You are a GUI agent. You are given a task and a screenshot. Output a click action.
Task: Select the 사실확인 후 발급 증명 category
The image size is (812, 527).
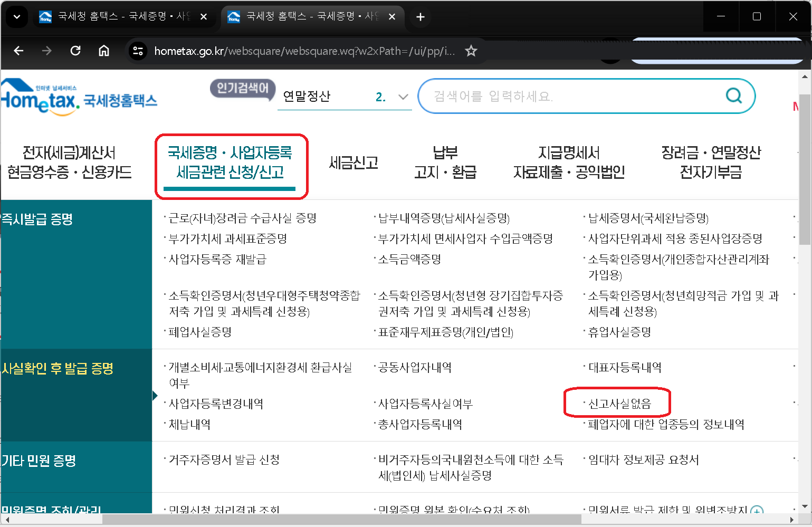click(x=57, y=368)
